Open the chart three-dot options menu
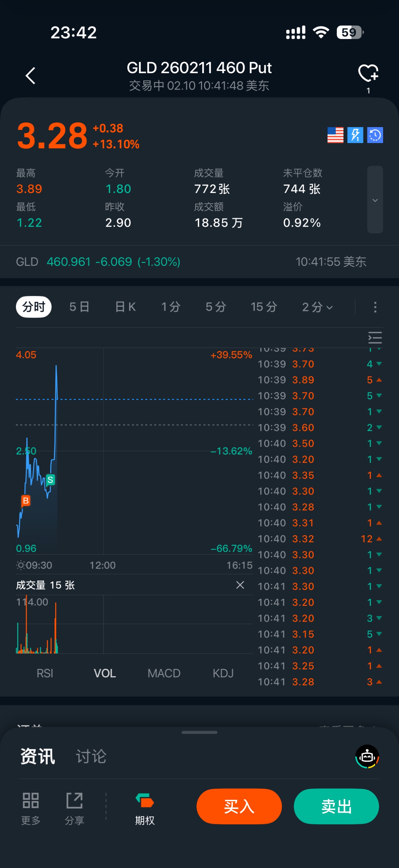 pos(375,307)
